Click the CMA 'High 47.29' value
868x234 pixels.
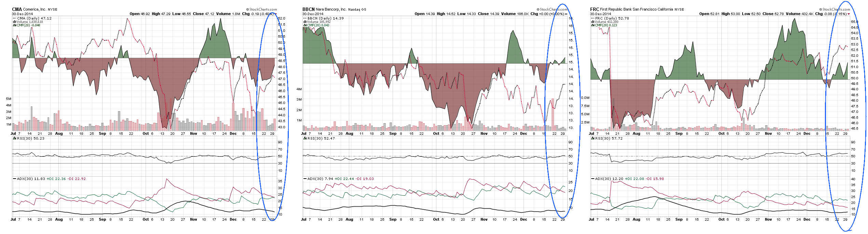coord(161,14)
